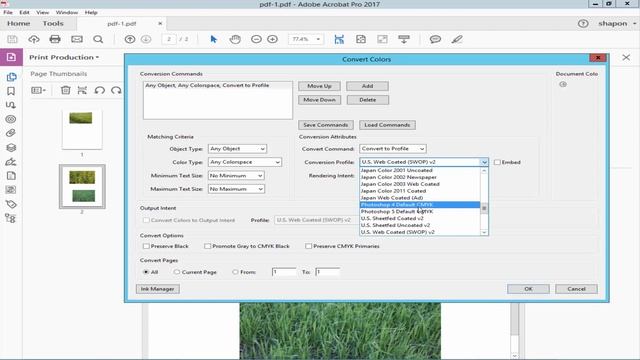
Task: Select the All pages radio button
Action: 146,272
